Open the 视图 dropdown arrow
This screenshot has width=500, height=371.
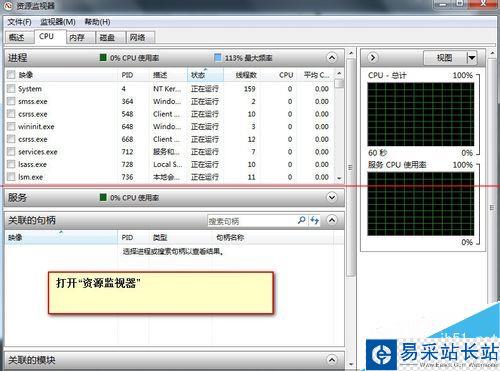point(472,58)
